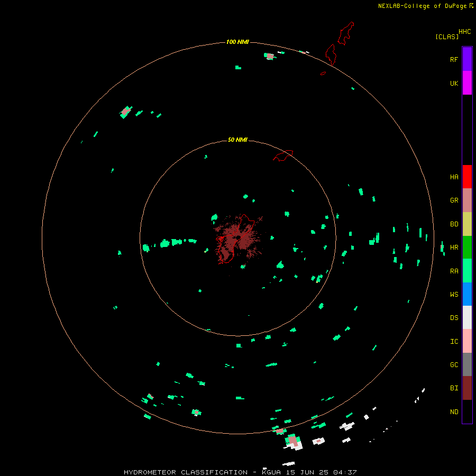The image size is (476, 476).
Task: Click the 'HYDROMETEOR CLASSIFICATION' title text
Action: pyautogui.click(x=186, y=472)
